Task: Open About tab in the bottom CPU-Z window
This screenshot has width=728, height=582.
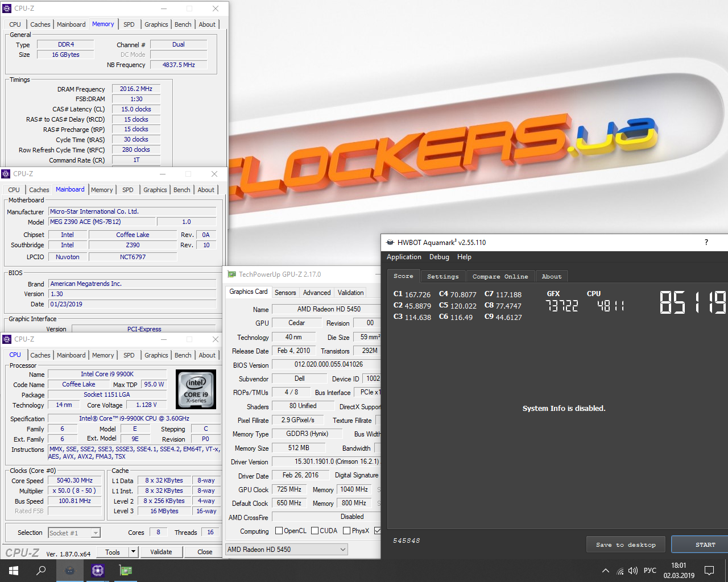Action: (207, 355)
